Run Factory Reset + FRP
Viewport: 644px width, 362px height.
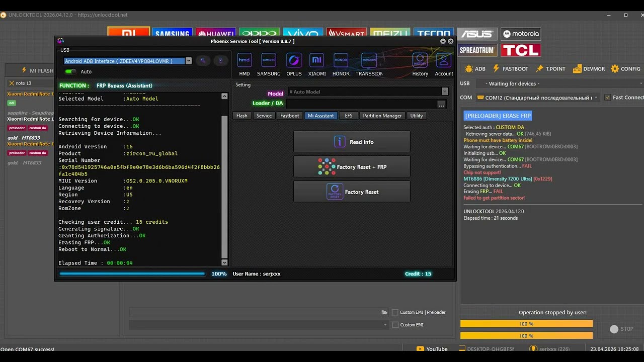pos(352,166)
